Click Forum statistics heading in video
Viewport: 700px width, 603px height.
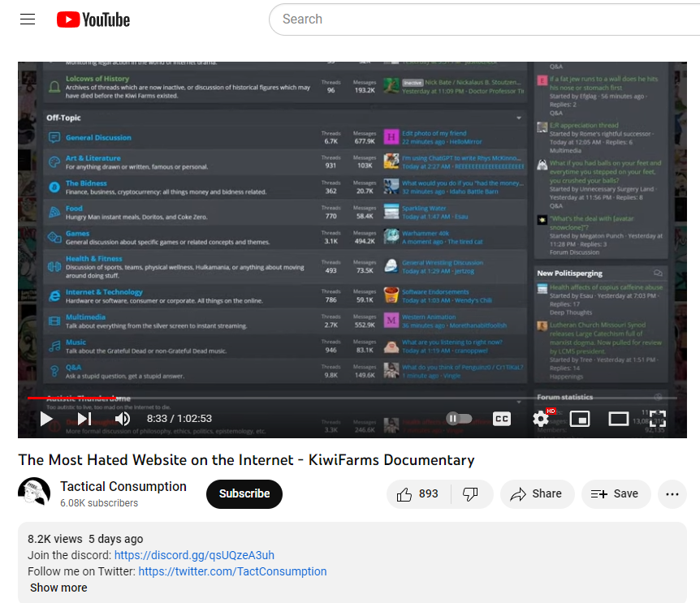click(565, 397)
